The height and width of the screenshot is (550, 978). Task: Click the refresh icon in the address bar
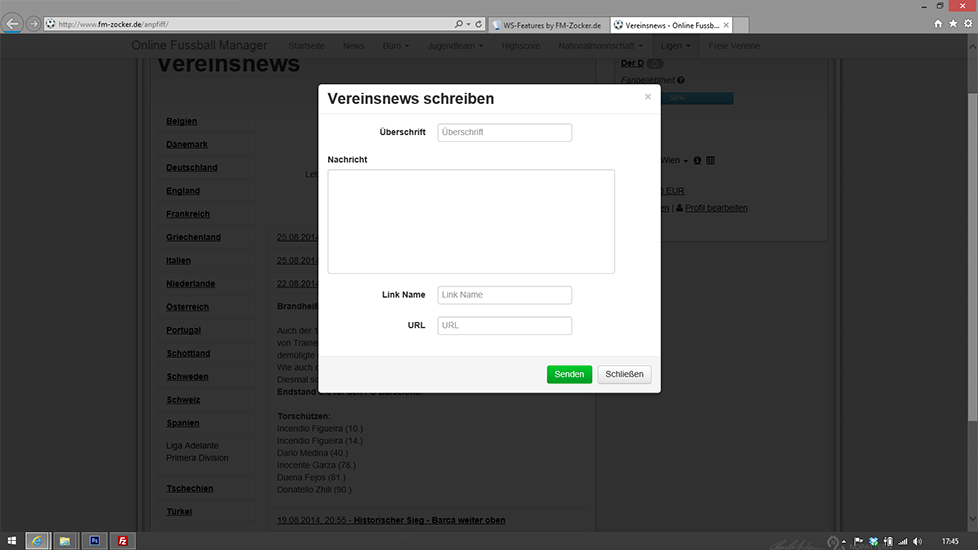(x=479, y=23)
